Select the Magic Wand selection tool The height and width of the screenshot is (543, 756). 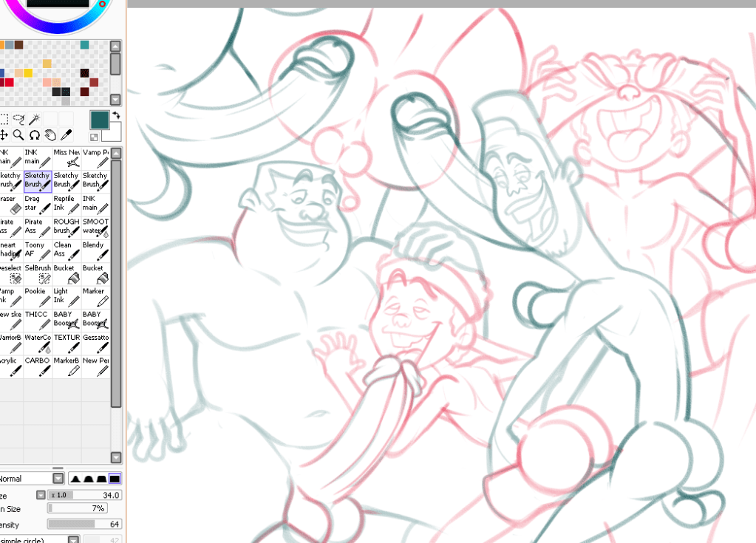[x=34, y=117]
